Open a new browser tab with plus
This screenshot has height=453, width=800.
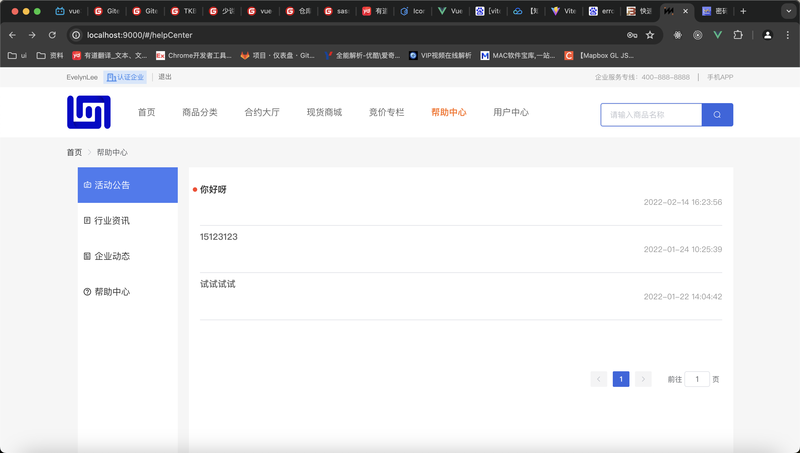coord(743,11)
